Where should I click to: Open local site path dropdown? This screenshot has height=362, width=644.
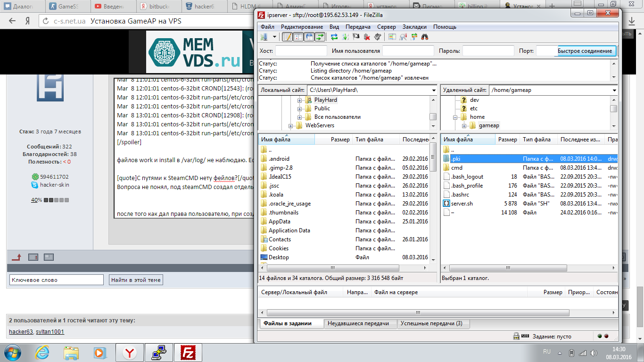point(434,90)
